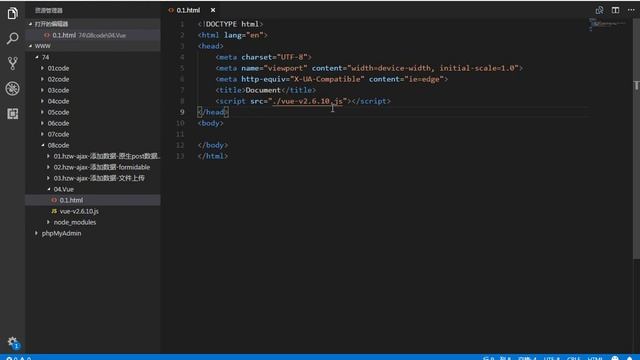Click the editor vertical scrollbar
The height and width of the screenshot is (360, 640).
pos(636,139)
